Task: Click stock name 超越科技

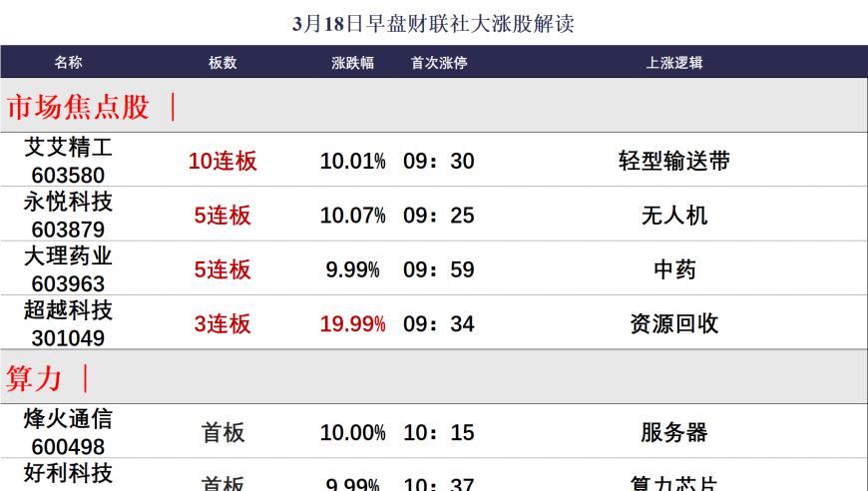Action: [x=68, y=310]
